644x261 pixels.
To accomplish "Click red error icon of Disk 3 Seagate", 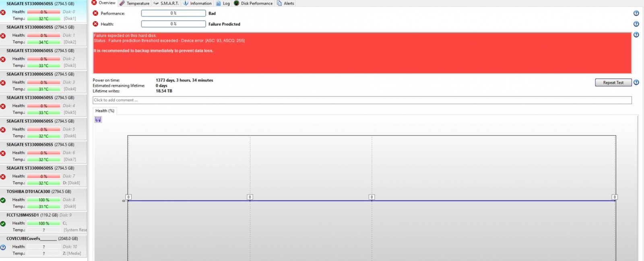I will [x=3, y=83].
